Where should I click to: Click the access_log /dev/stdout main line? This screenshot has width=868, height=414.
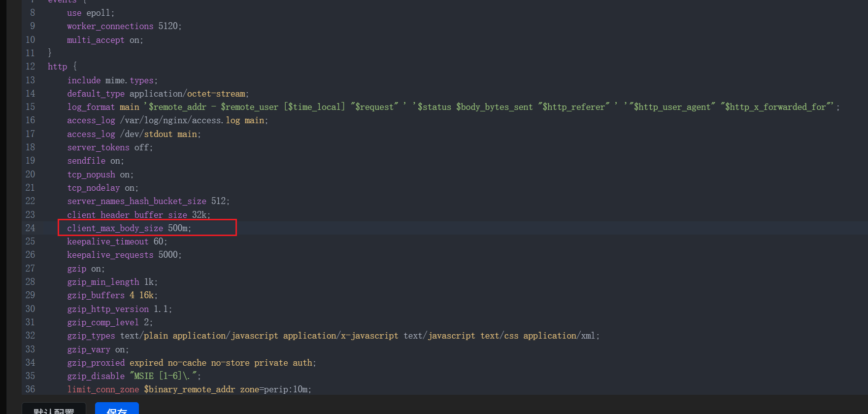[x=134, y=134]
